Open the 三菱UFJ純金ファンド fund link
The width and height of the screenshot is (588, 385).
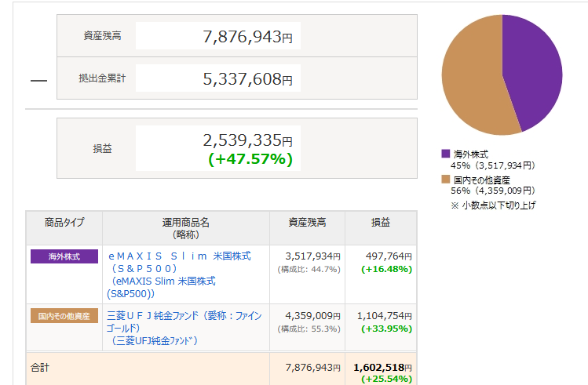point(185,321)
